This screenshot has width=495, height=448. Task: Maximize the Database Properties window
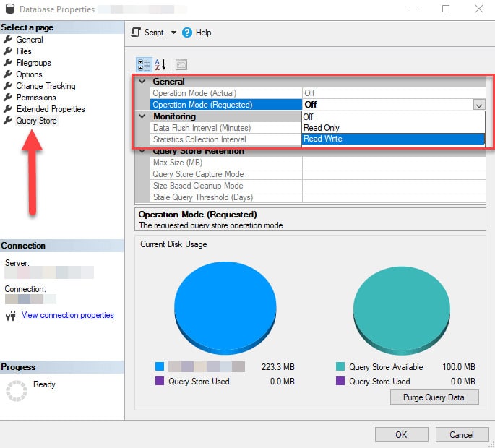[446, 9]
